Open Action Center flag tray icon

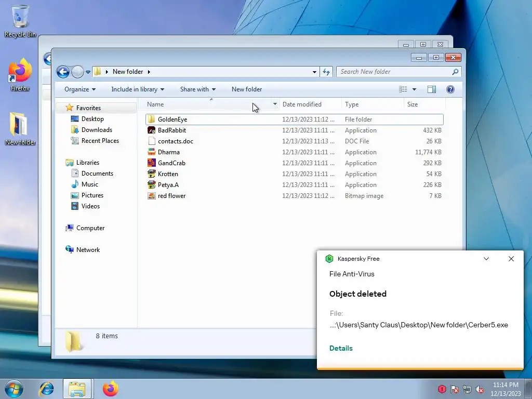click(x=454, y=389)
